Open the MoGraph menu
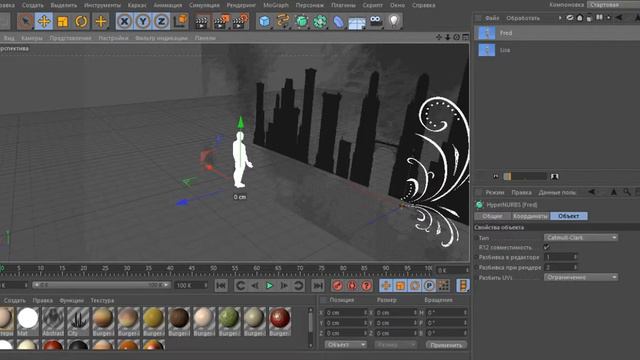This screenshot has width=640, height=360. [276, 5]
